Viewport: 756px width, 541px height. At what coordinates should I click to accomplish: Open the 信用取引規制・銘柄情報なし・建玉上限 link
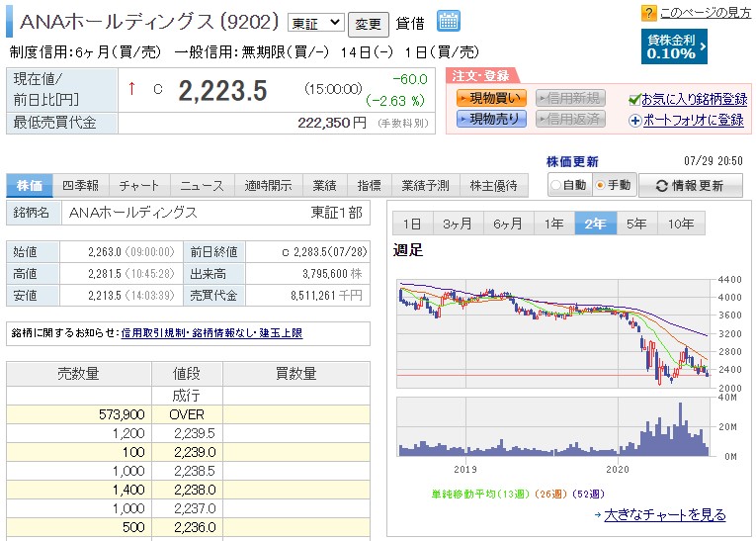coord(211,333)
